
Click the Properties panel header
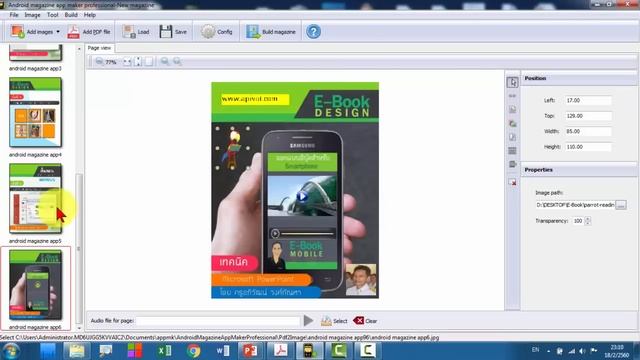click(579, 170)
